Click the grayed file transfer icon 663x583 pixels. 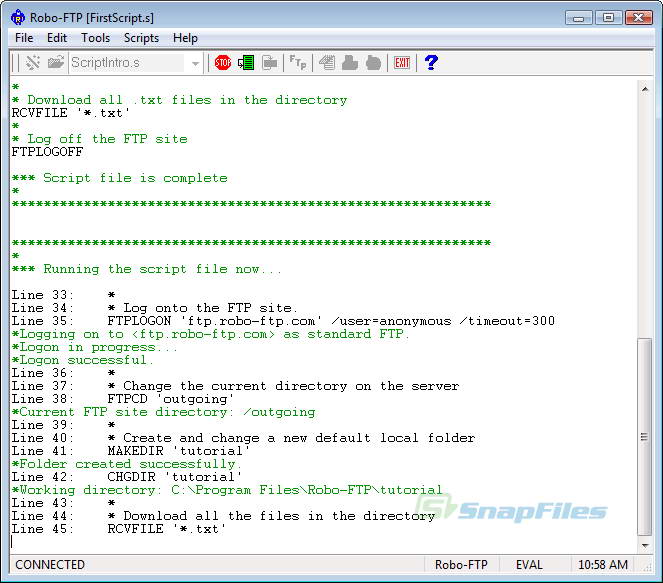pyautogui.click(x=269, y=63)
